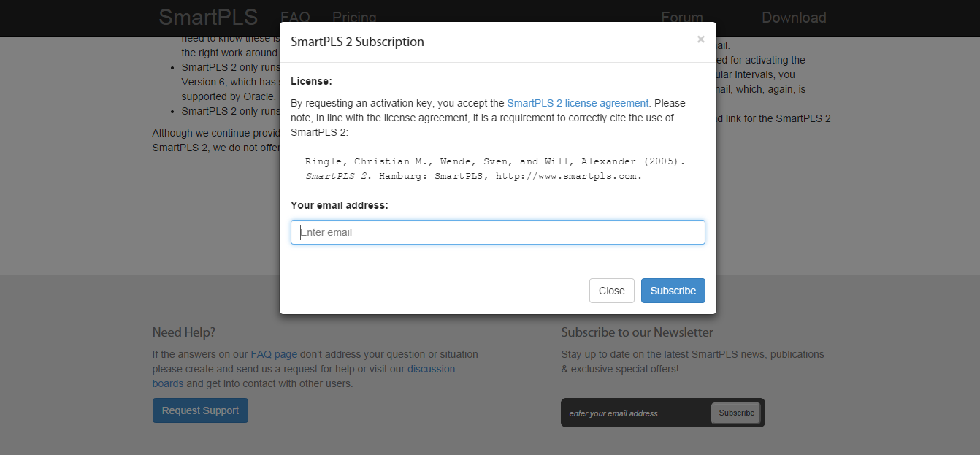Click the Subscribe to our Newsletter heading
Screen dimensions: 980x455
[637, 332]
